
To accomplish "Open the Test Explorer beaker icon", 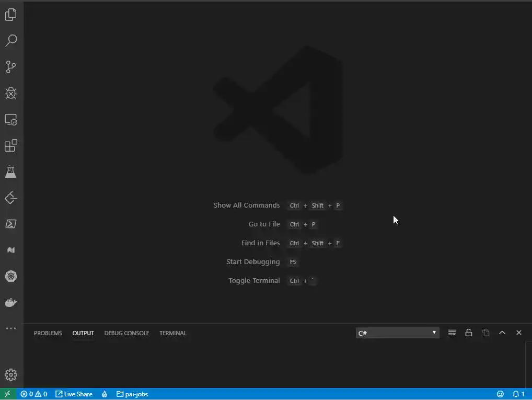I will pos(11,172).
